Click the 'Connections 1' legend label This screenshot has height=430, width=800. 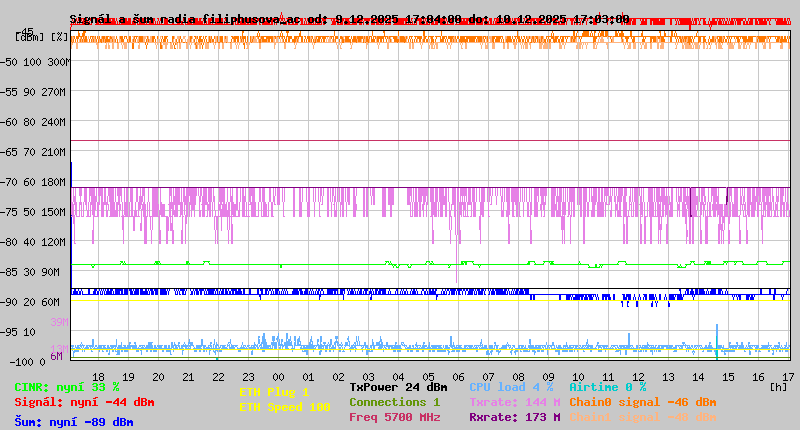pyautogui.click(x=394, y=402)
